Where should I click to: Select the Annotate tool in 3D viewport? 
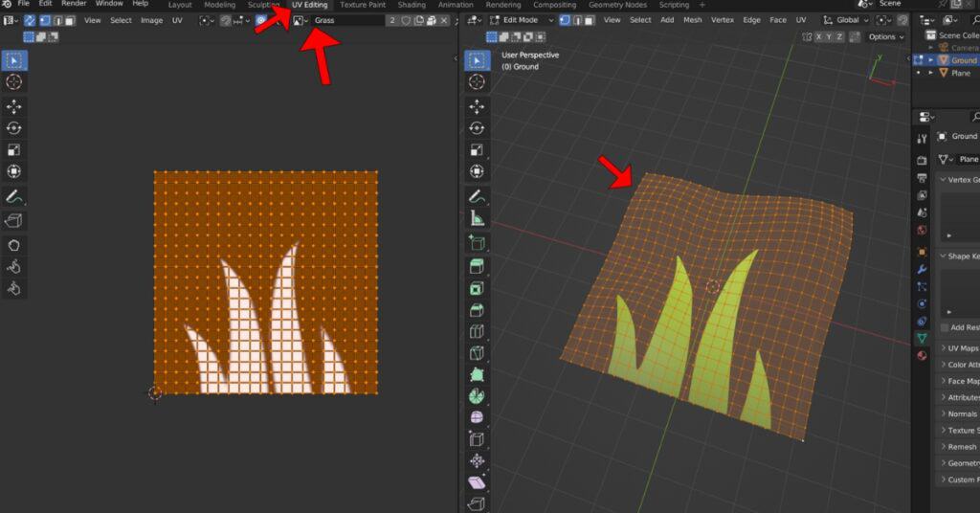pos(477,197)
